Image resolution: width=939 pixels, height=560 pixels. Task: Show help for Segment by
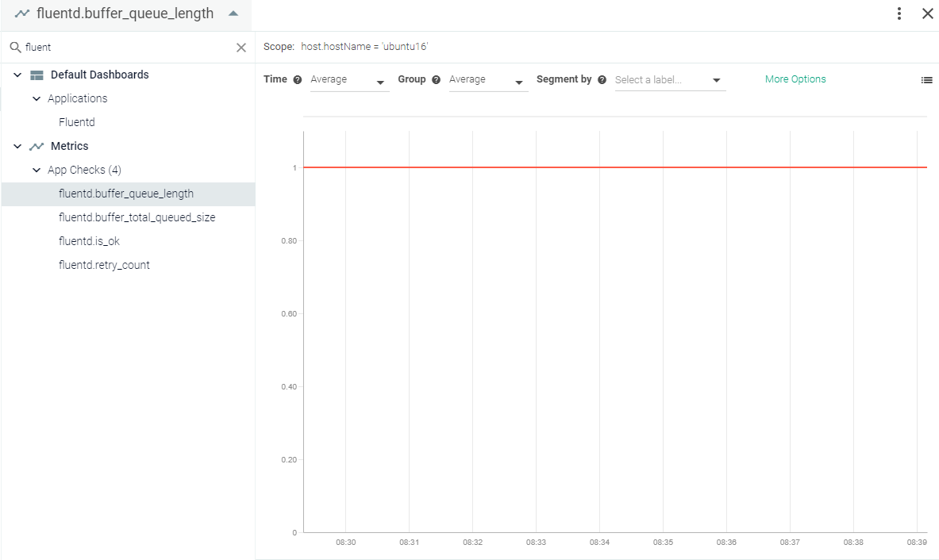tap(602, 79)
